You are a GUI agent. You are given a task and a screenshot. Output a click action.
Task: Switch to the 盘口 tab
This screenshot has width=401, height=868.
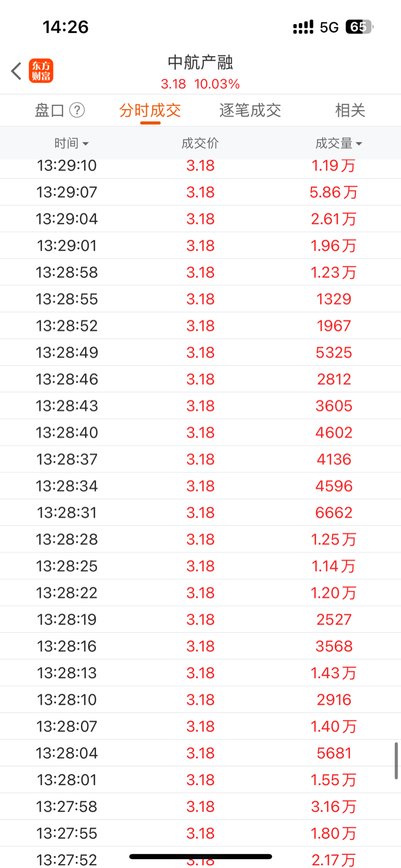pyautogui.click(x=50, y=110)
